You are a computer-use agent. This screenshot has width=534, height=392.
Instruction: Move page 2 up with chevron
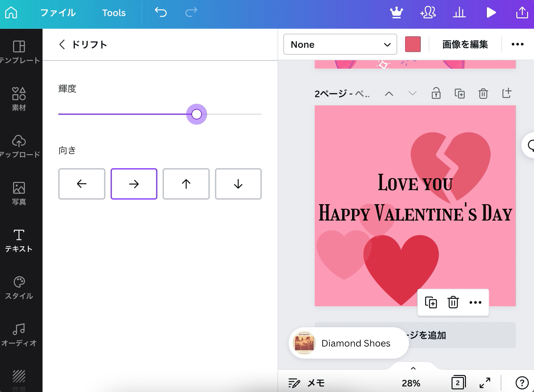click(x=389, y=94)
